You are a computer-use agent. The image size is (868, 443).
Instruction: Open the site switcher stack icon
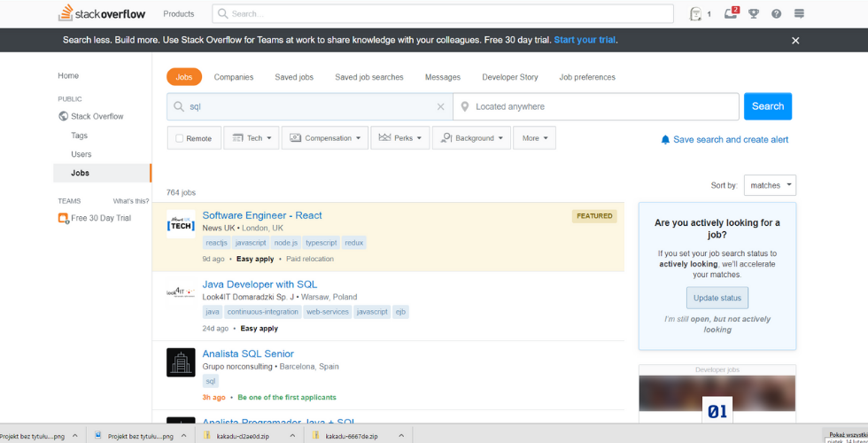pos(799,14)
